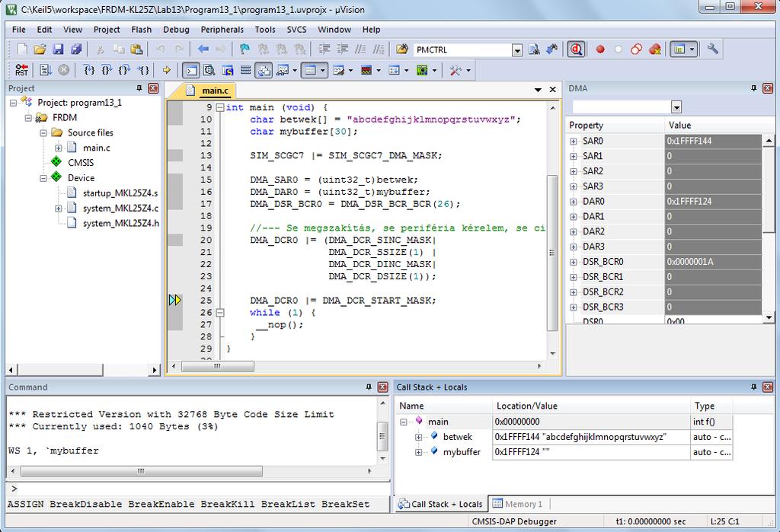Open editor window list dropdown arrow

coord(538,90)
